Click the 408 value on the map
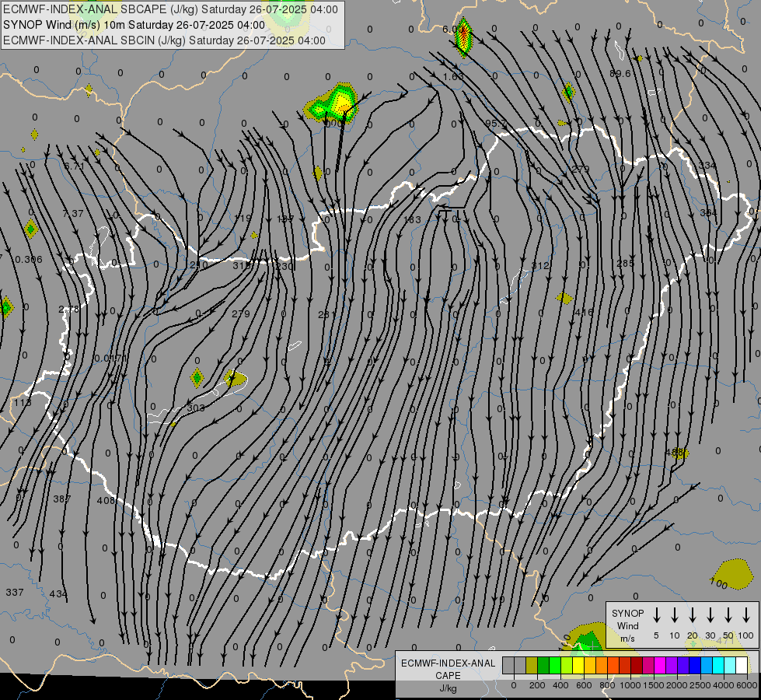761x700 pixels. coord(105,500)
